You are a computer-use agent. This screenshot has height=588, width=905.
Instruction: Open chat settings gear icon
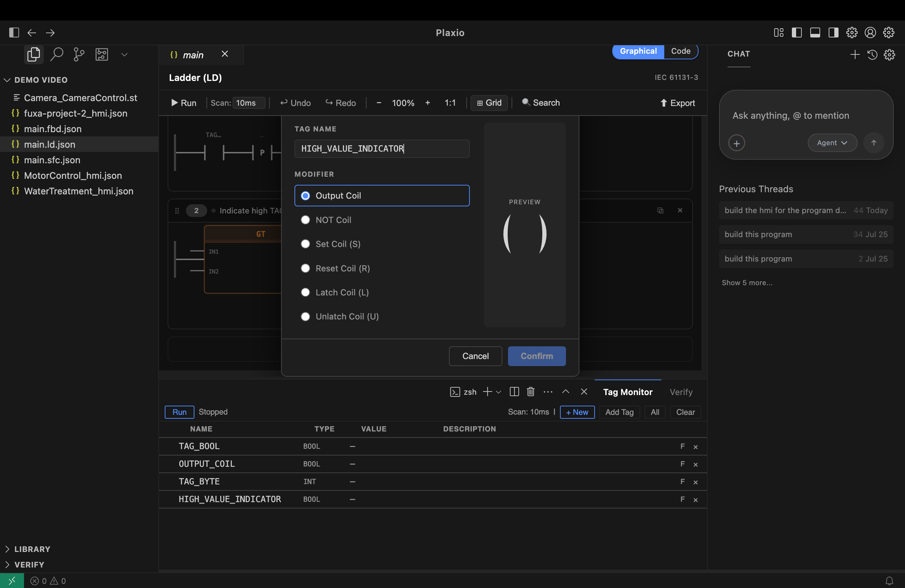[889, 54]
